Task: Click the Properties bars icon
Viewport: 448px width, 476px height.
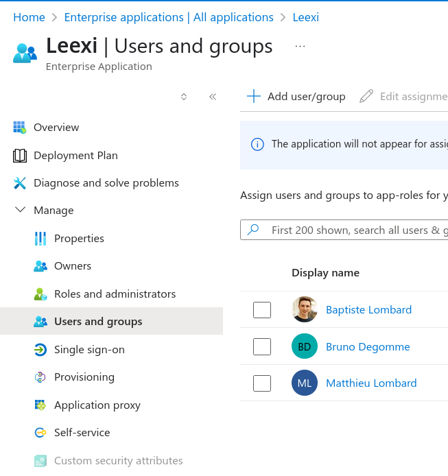Action: tap(40, 239)
